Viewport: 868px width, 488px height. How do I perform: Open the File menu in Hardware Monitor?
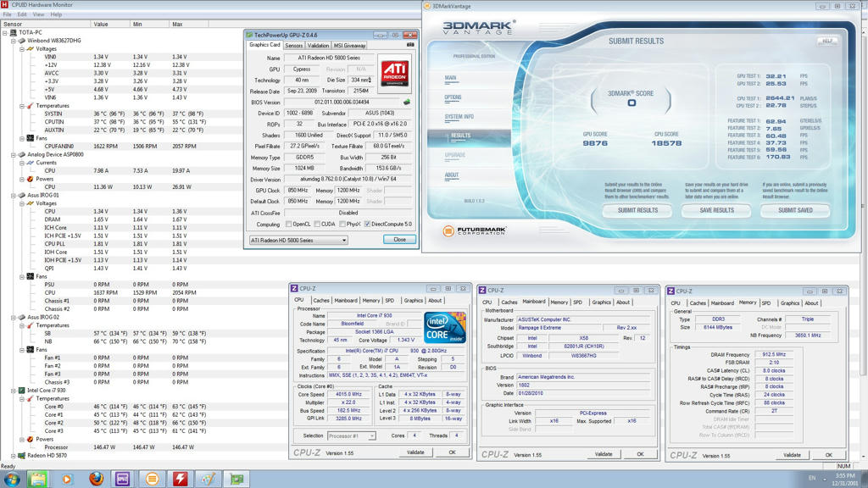coord(7,14)
